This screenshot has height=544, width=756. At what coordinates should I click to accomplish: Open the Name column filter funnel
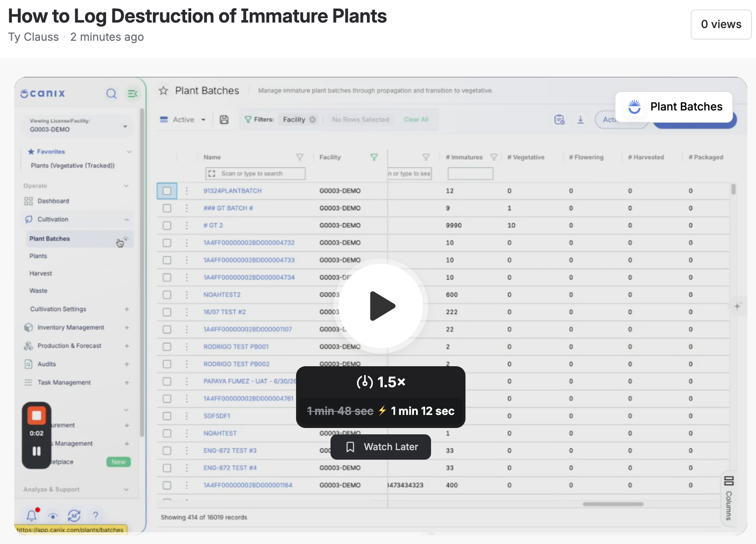click(300, 157)
